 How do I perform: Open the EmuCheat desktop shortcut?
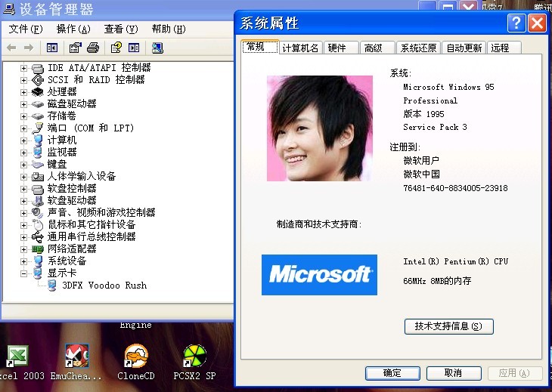(76, 356)
